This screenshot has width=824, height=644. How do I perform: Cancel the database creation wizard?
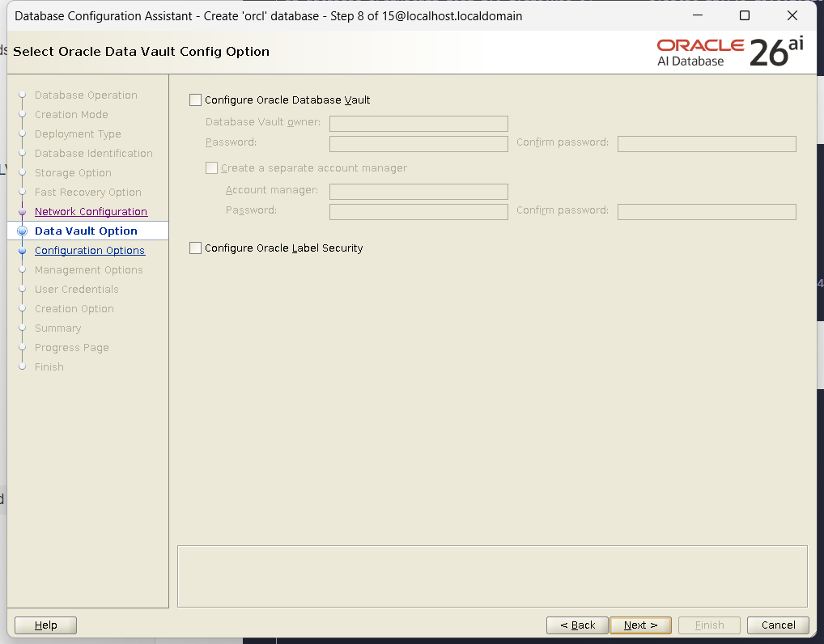779,625
